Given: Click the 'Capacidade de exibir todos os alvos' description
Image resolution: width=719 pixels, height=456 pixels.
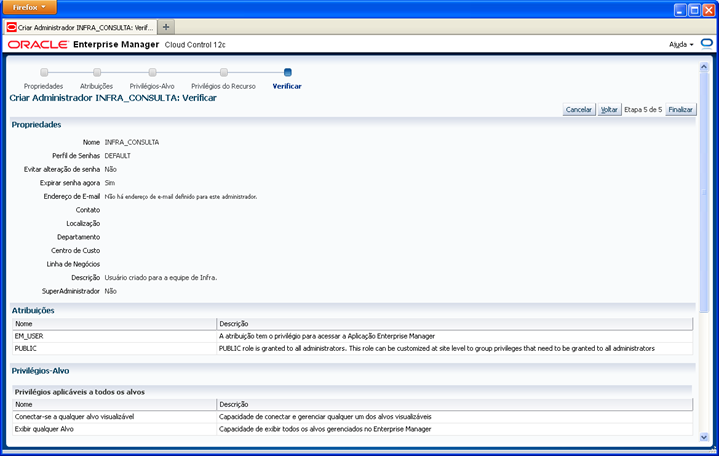Looking at the screenshot, I should (325, 429).
